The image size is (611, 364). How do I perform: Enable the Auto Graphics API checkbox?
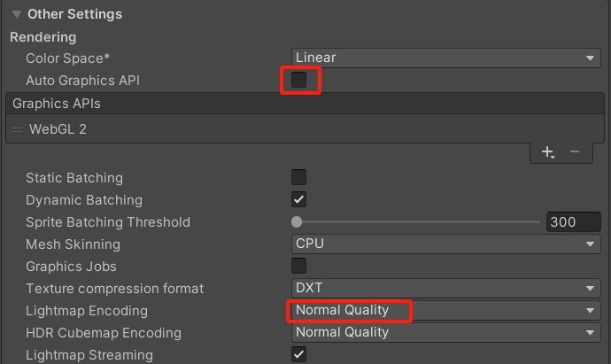[x=299, y=81]
